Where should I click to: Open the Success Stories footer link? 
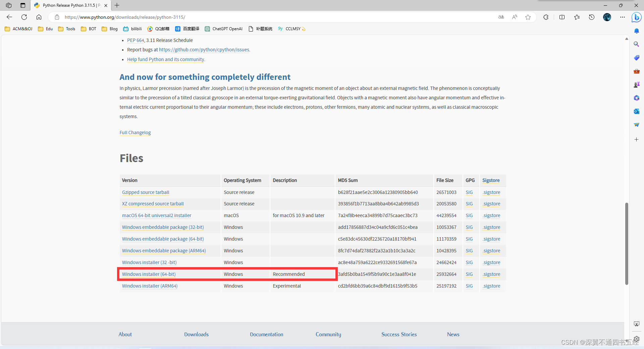tap(399, 334)
